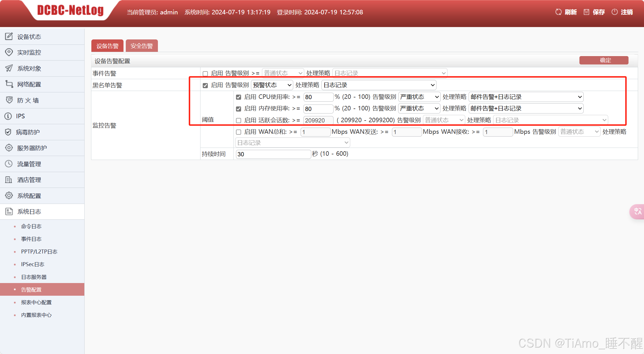Open 事件告警 告警级别 dropdown
Viewport: 644px width, 354px height.
click(x=283, y=73)
